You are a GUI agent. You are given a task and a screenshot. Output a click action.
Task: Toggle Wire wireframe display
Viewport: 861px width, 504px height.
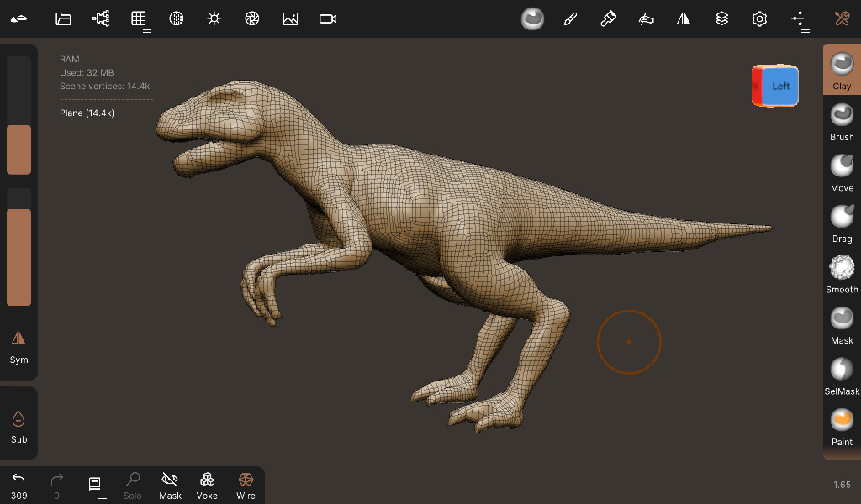click(x=246, y=486)
